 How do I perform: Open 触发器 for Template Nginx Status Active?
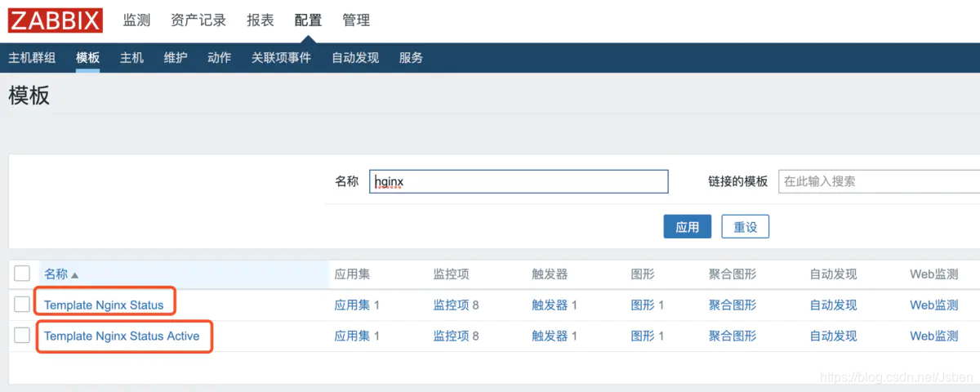[x=550, y=336]
